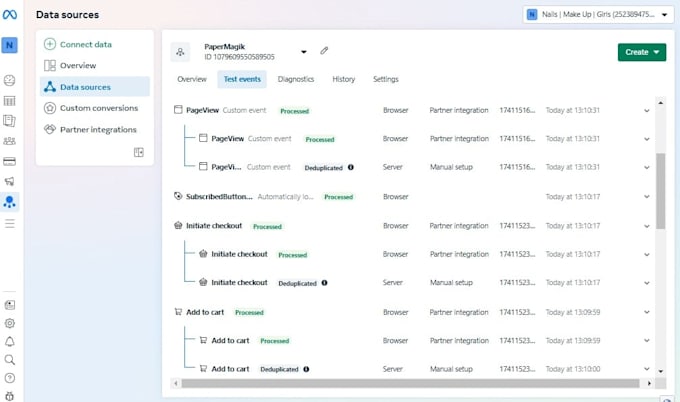Image resolution: width=680 pixels, height=402 pixels.
Task: Click the bug report icon
Action: point(10,396)
